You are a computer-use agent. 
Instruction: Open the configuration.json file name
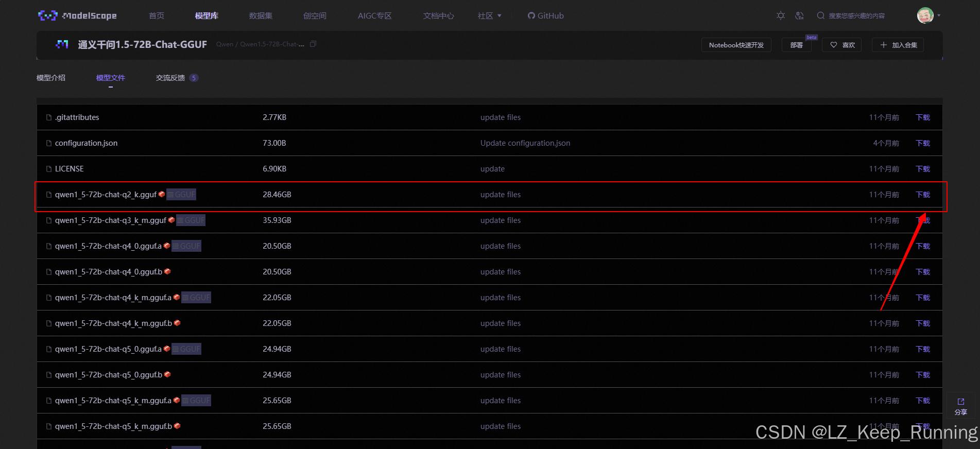pyautogui.click(x=87, y=143)
